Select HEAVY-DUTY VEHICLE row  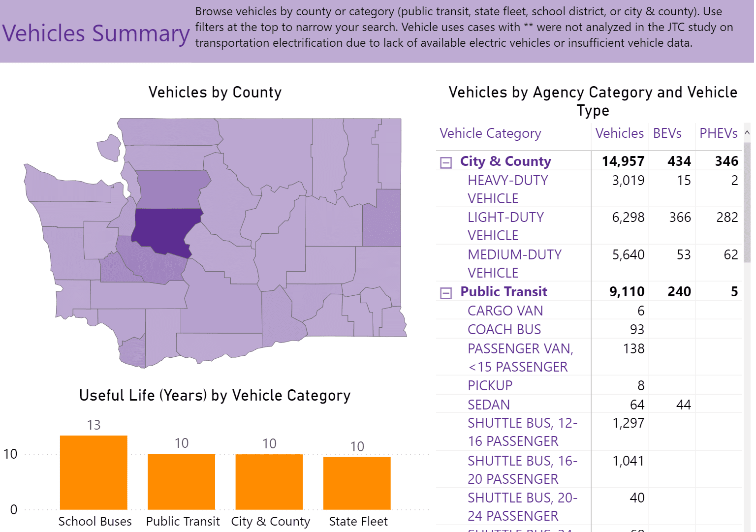507,189
